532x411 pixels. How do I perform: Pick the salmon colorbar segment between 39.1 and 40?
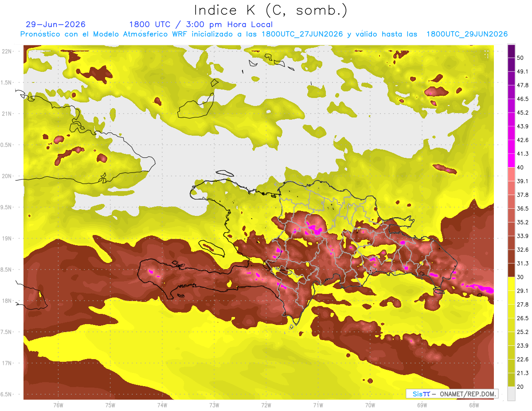coord(511,174)
